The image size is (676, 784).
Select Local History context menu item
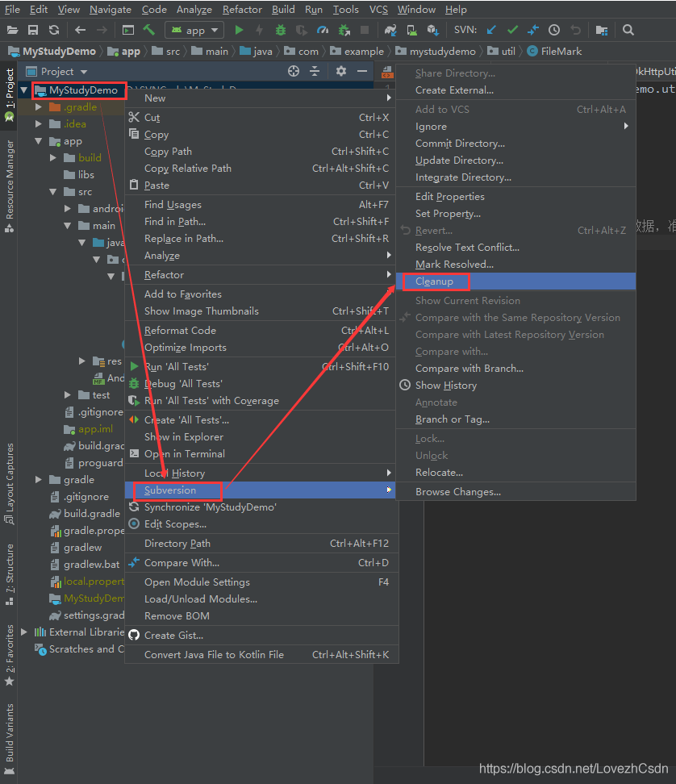pyautogui.click(x=260, y=473)
